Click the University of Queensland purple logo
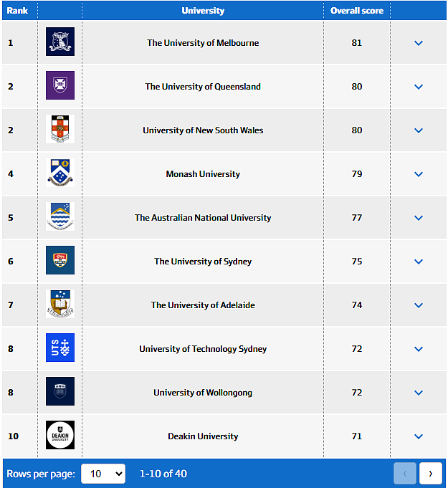The width and height of the screenshot is (448, 488). 60,85
